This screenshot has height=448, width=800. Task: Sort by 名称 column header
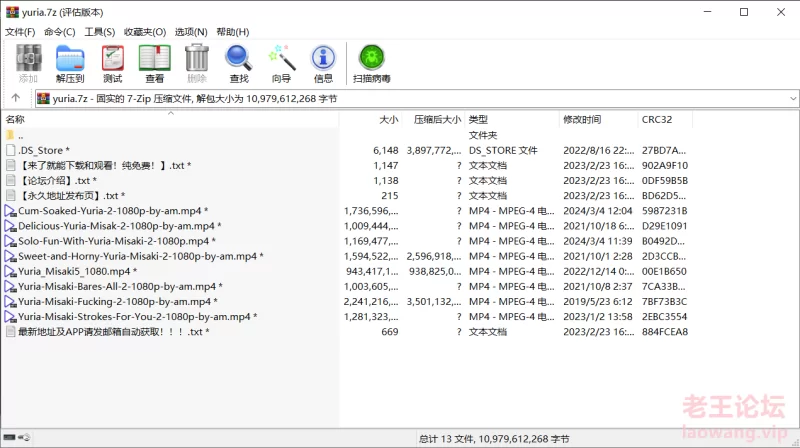click(x=170, y=119)
